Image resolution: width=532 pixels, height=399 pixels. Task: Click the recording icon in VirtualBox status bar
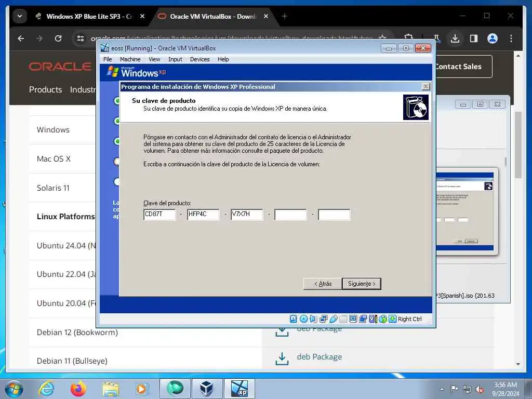(363, 319)
